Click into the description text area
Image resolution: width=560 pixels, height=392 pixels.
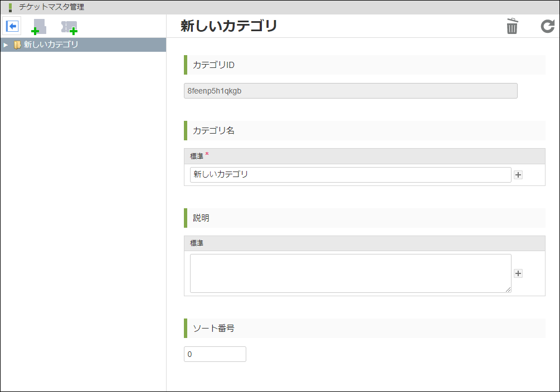(350, 273)
